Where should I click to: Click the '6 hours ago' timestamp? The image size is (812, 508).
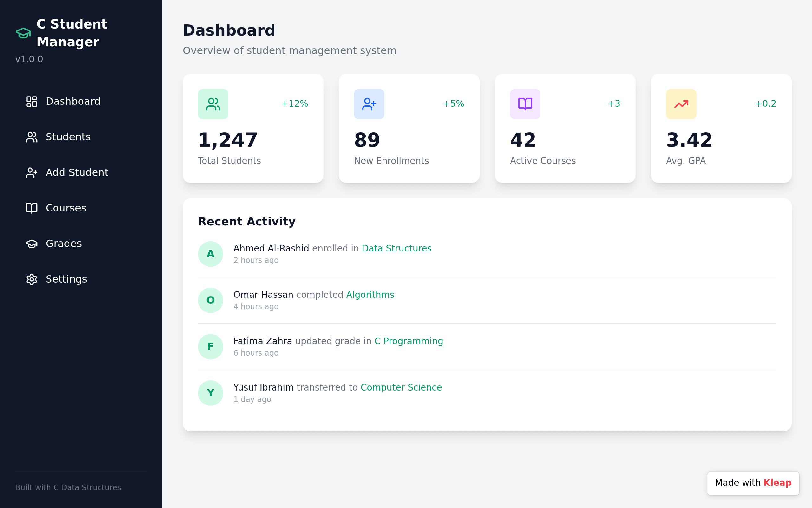click(x=256, y=353)
